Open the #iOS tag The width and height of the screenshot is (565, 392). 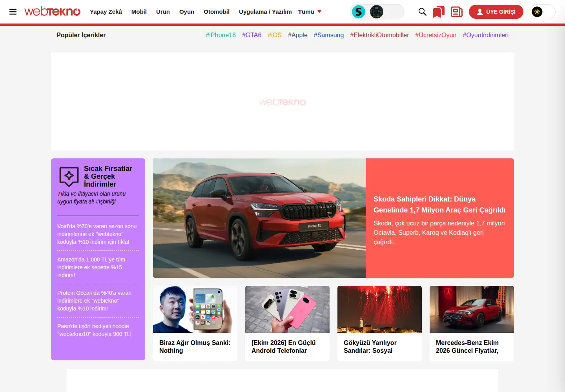click(x=275, y=35)
